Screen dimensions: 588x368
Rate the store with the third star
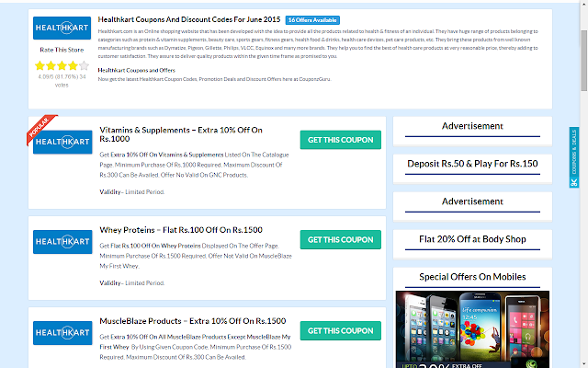pyautogui.click(x=62, y=66)
